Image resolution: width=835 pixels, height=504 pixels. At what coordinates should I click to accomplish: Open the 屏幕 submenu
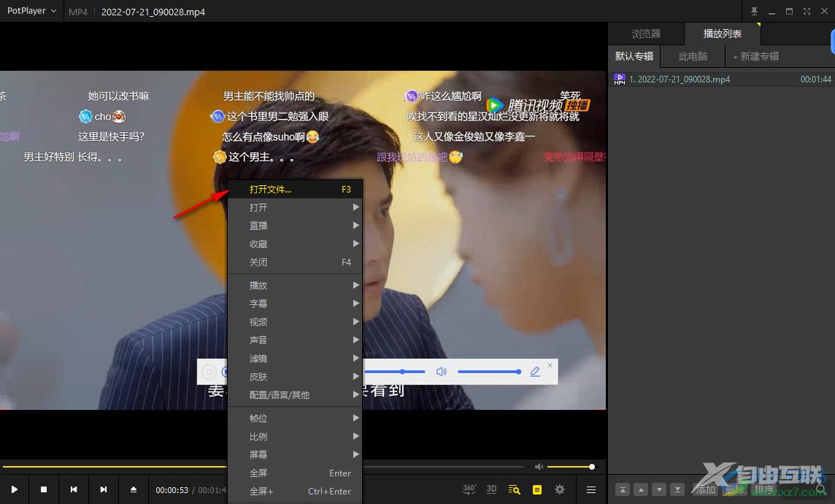coord(295,454)
